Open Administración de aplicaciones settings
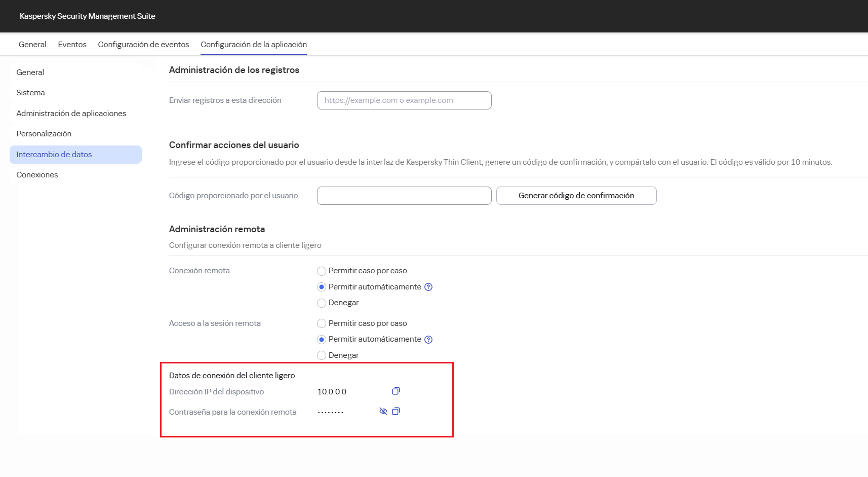This screenshot has width=868, height=477. 71,113
